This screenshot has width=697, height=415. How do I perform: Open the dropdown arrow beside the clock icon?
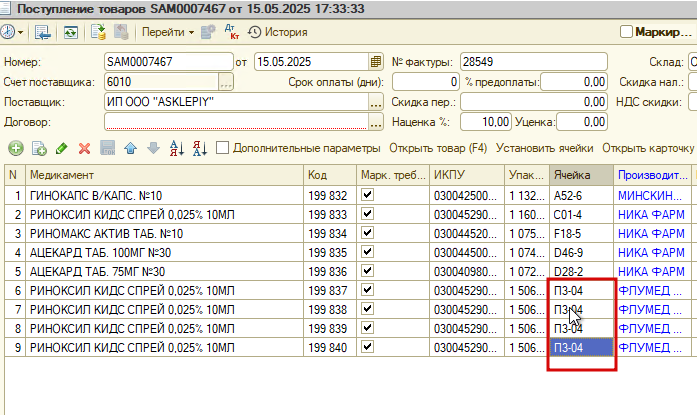[20, 32]
